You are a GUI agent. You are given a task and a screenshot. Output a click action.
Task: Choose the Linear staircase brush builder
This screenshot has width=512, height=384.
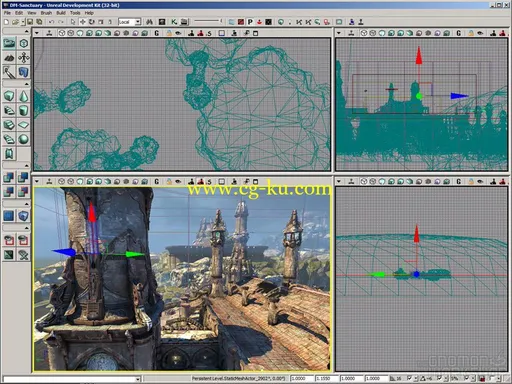pyautogui.click(x=9, y=125)
